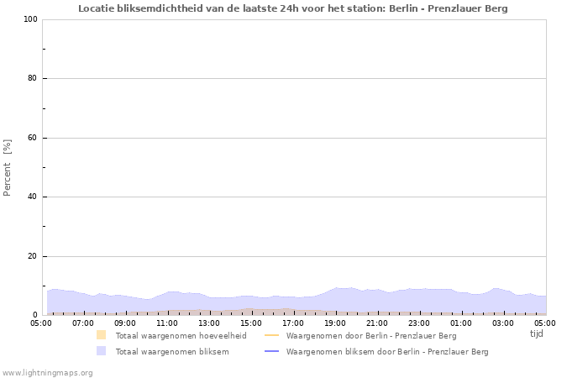
Task: Click the 19:00 time tick label
Action: (x=335, y=323)
